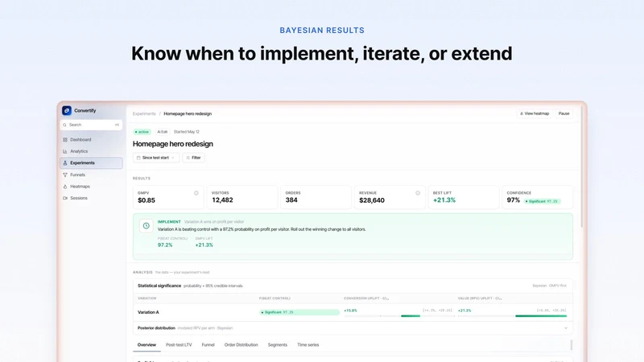This screenshot has height=362, width=644.
Task: Click the Search magnifier icon
Action: 65,125
